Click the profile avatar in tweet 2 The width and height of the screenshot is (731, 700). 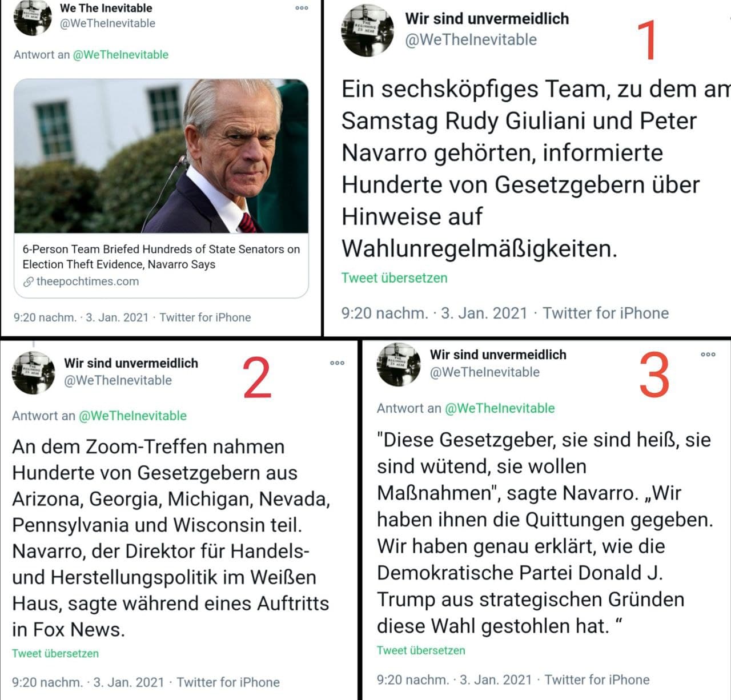pos(34,372)
